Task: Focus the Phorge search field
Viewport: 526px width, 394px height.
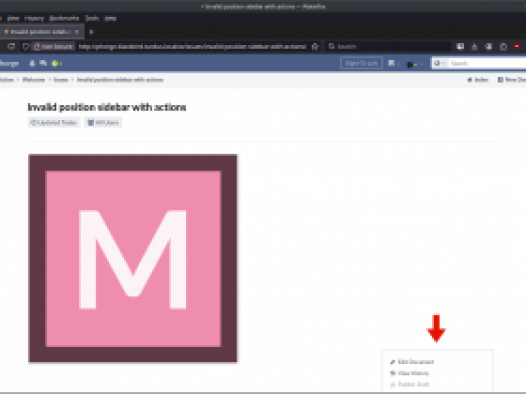Action: (486, 63)
